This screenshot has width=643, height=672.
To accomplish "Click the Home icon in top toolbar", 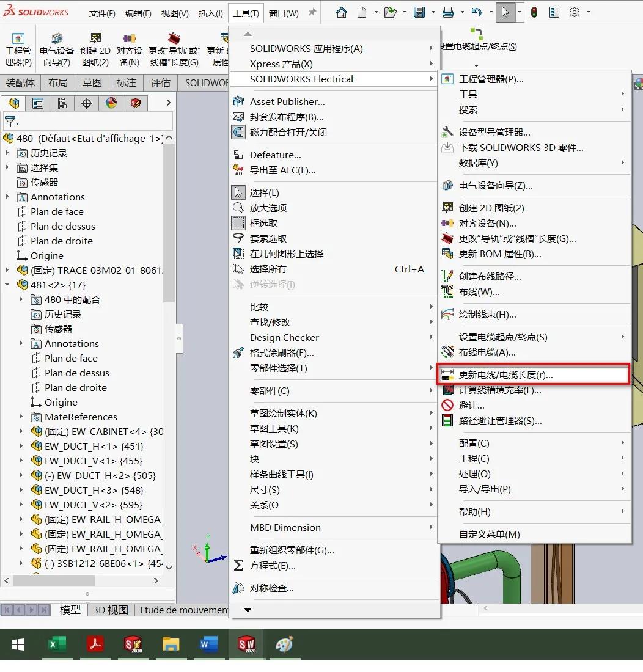I will point(341,12).
